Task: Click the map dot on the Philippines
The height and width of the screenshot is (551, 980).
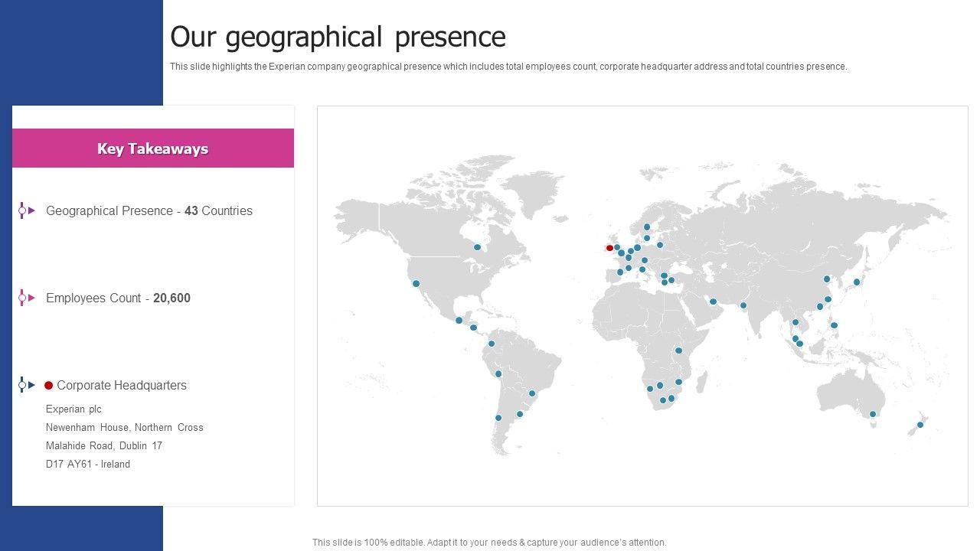Action: (834, 325)
